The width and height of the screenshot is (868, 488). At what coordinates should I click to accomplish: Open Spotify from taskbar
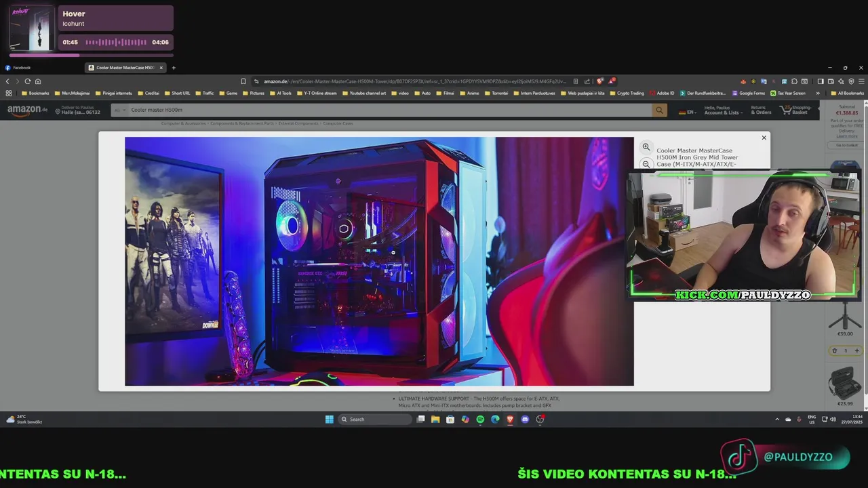[480, 420]
